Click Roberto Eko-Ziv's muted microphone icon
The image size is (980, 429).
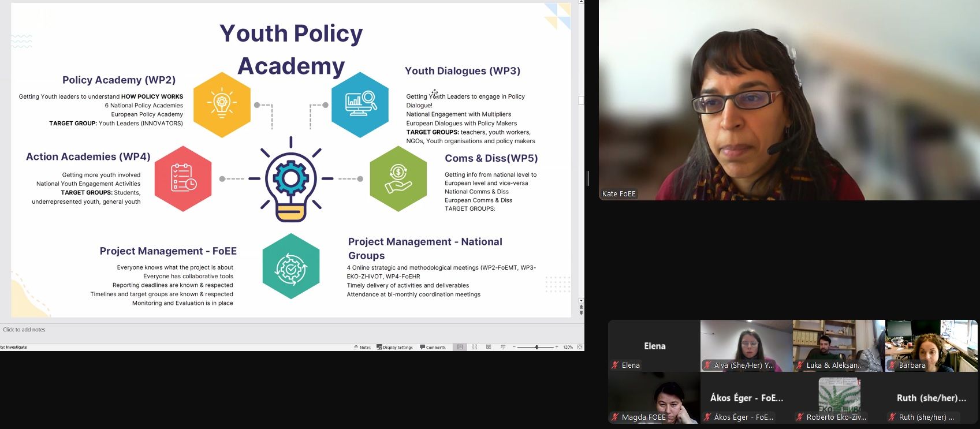pyautogui.click(x=800, y=417)
